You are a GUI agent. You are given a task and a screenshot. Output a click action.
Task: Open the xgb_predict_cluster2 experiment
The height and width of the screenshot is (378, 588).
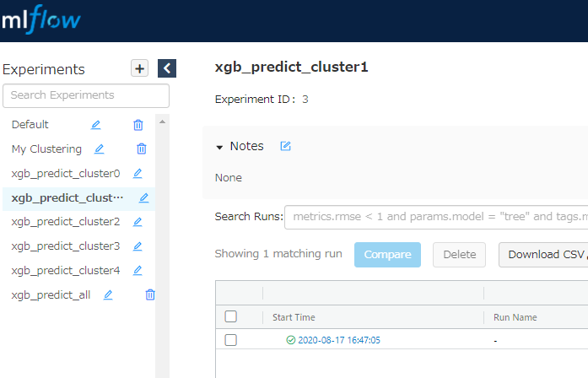pos(66,222)
